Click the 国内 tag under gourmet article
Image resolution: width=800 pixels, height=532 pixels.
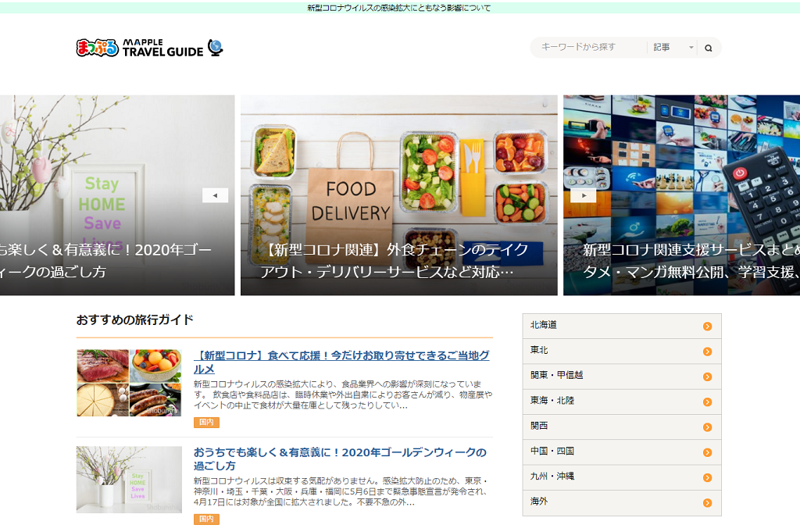pos(206,423)
